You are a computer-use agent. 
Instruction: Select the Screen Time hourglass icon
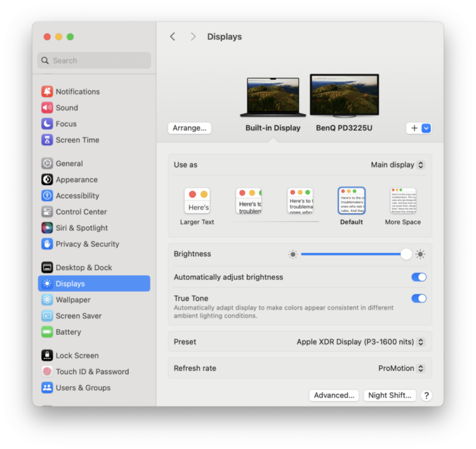coord(47,140)
